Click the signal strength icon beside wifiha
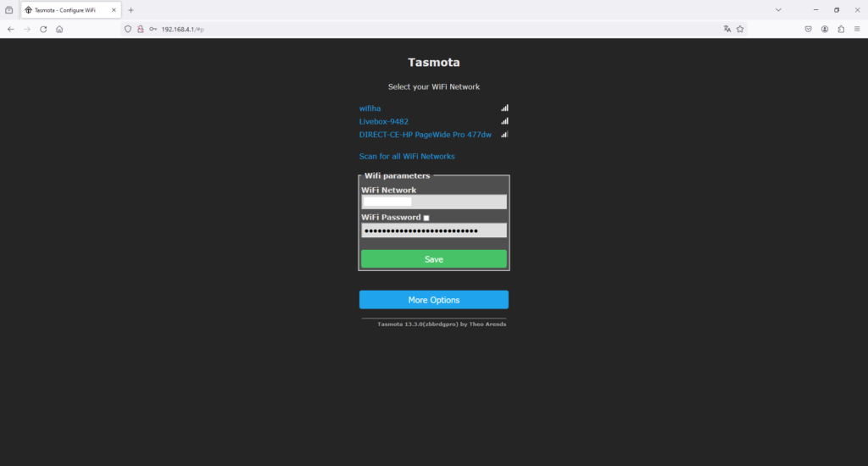Image resolution: width=868 pixels, height=466 pixels. (505, 108)
